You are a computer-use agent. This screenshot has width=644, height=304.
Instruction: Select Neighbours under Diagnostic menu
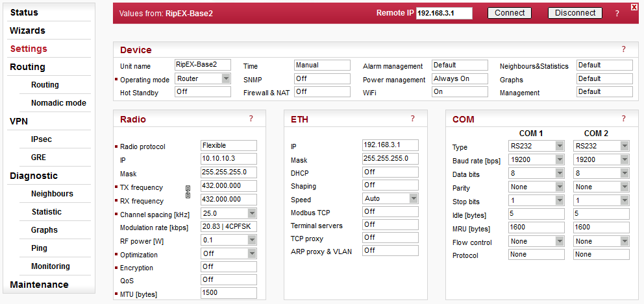pos(52,194)
